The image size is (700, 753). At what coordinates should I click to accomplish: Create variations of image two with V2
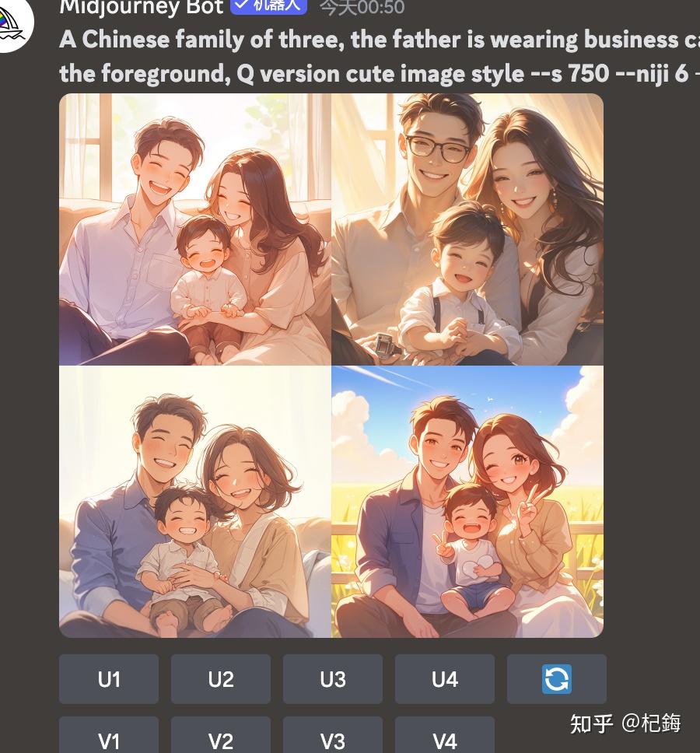coord(221,736)
